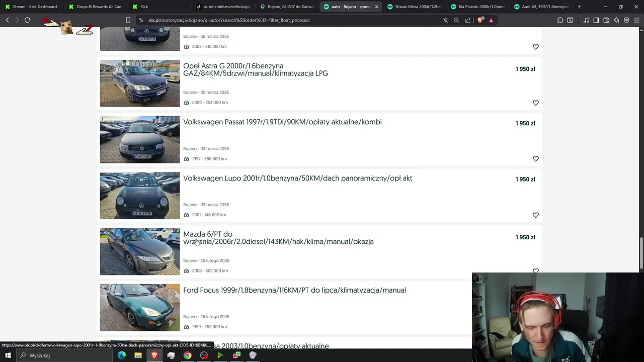Click the Opel Astra G thumbnail photo
This screenshot has height=362, width=644.
pyautogui.click(x=139, y=83)
